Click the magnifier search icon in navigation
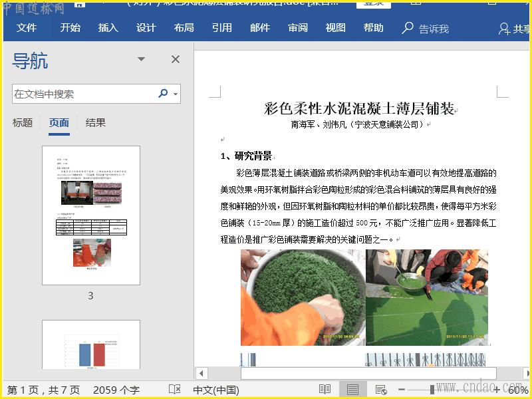Screen dimensions: 532x399 coord(163,93)
